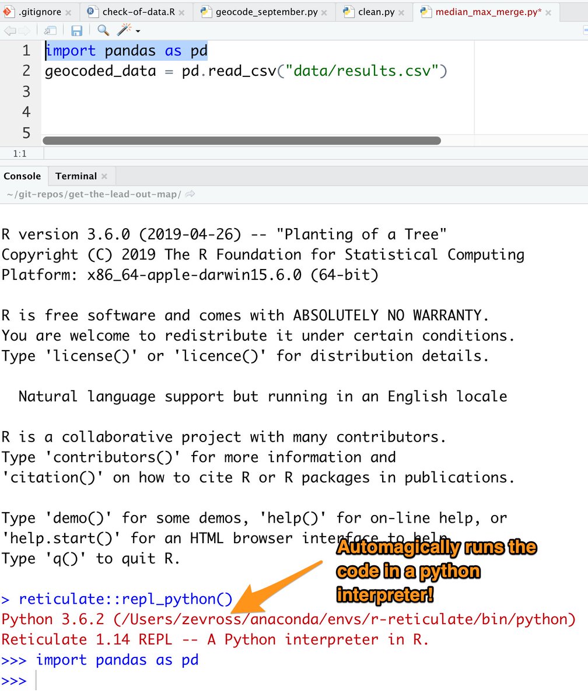The image size is (588, 700).
Task: Click the ~/git-repos/get-the-lead-out-map/ path
Action: pyautogui.click(x=93, y=194)
